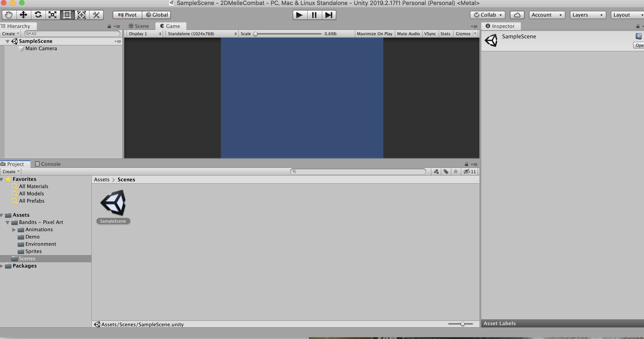Lock the Project panel
This screenshot has width=644, height=339.
click(x=466, y=164)
